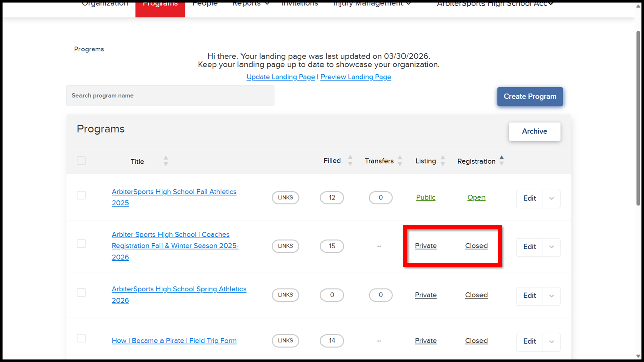644x362 pixels.
Task: Click the Programs breadcrumb text
Action: pyautogui.click(x=89, y=49)
